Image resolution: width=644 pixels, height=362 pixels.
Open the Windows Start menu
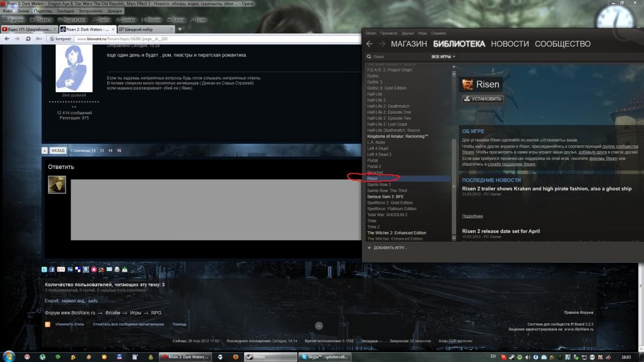9,356
